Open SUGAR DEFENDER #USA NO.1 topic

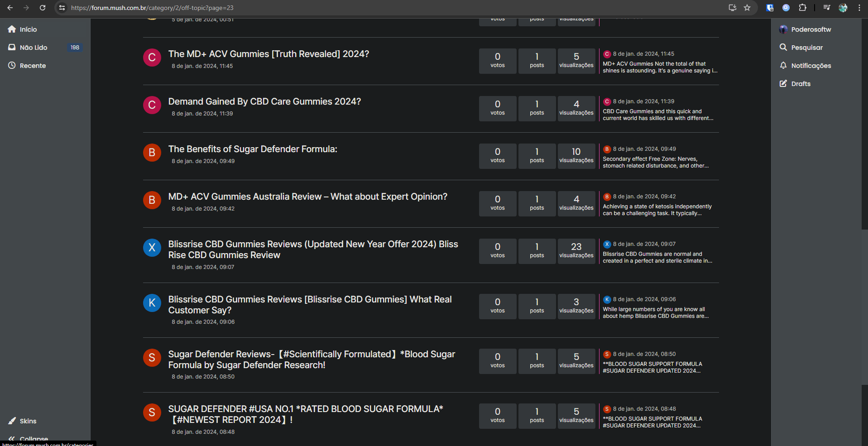click(x=306, y=414)
